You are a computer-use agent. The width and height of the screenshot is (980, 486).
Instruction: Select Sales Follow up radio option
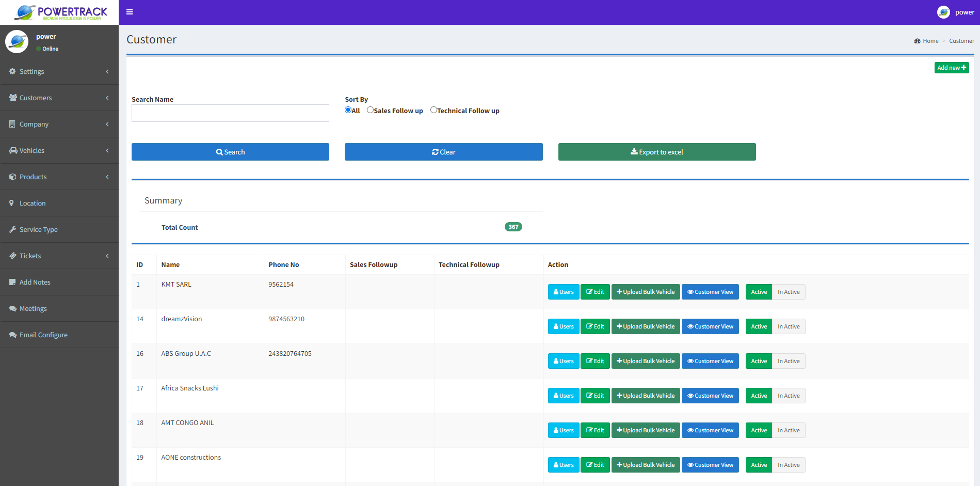(x=370, y=110)
